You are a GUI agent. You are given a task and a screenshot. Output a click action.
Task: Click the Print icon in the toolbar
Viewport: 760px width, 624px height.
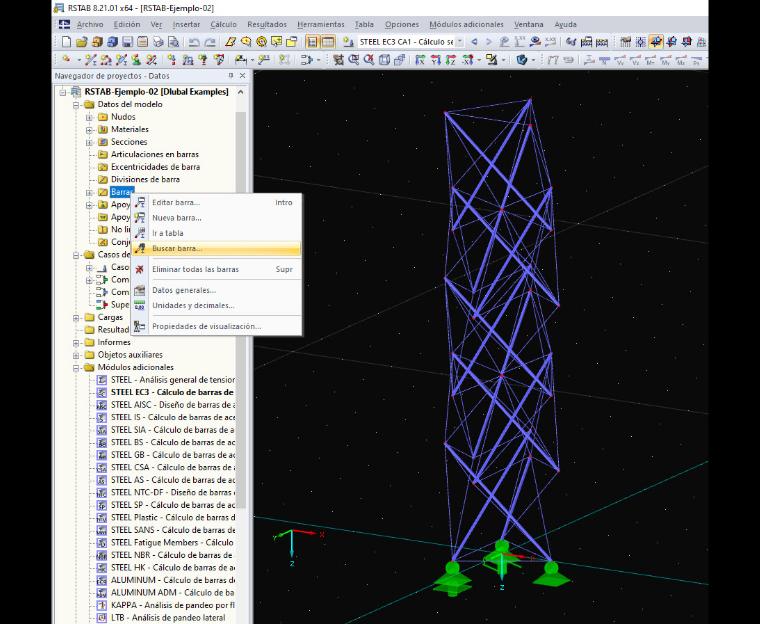click(158, 42)
